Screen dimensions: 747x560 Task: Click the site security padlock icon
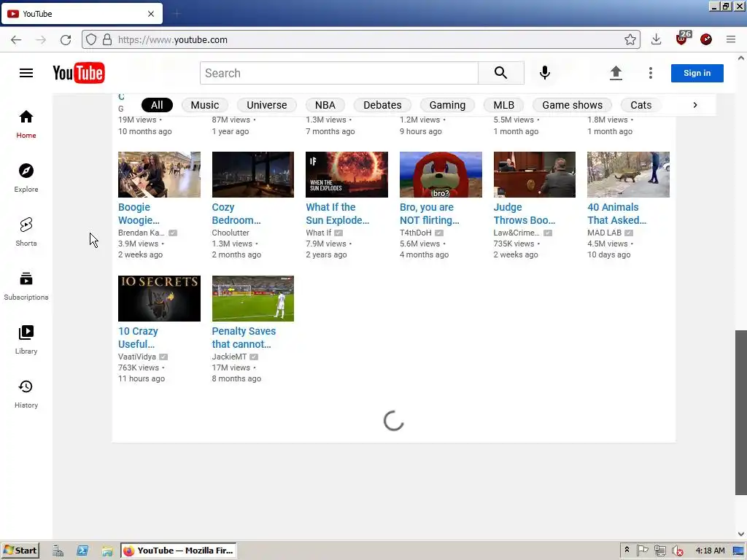tap(108, 40)
